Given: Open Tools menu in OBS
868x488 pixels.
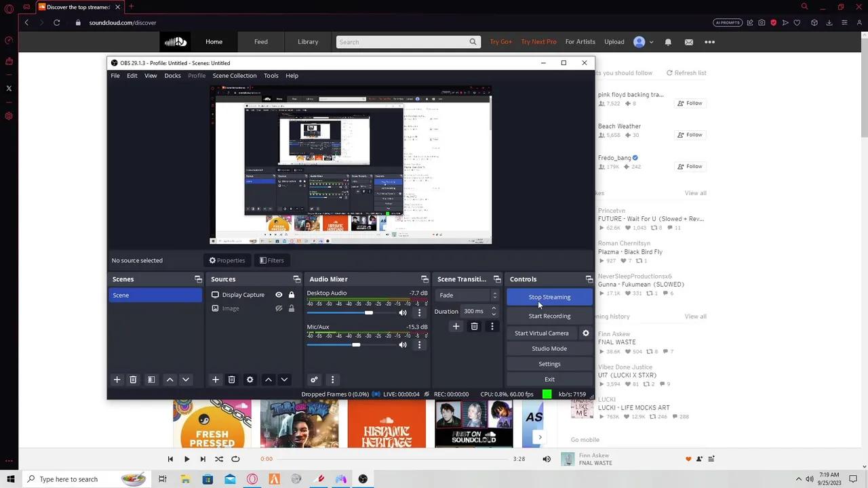Looking at the screenshot, I should (271, 75).
